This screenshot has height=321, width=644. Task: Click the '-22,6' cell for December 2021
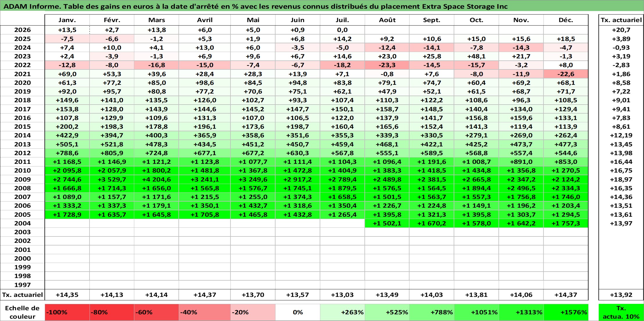click(566, 74)
